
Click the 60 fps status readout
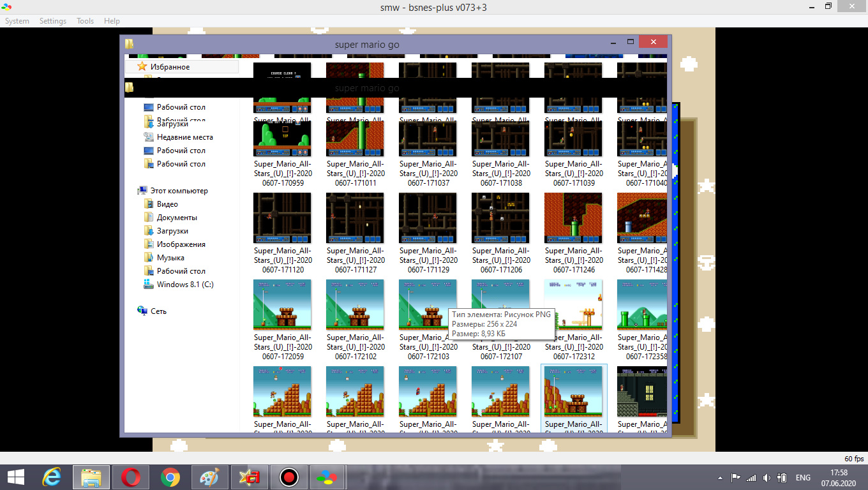tap(853, 459)
